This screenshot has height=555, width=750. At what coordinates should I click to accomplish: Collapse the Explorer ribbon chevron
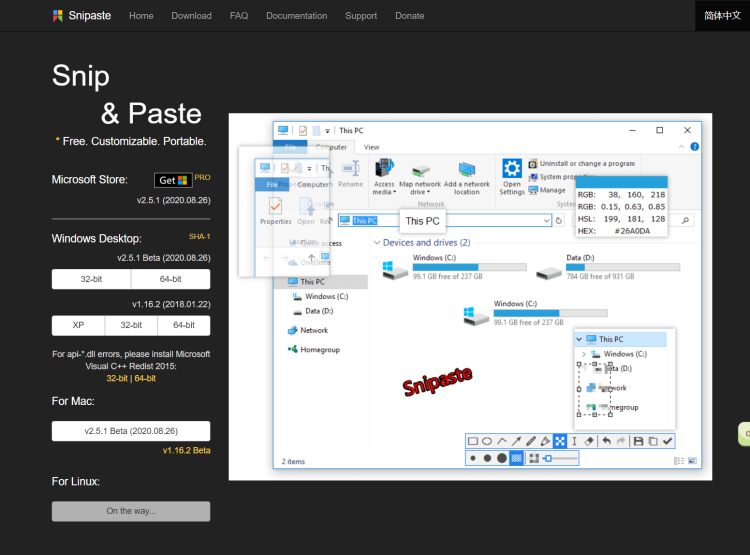coord(681,147)
